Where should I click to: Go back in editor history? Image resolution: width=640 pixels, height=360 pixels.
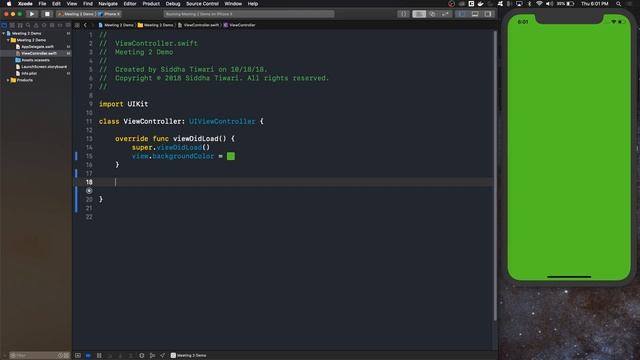pos(85,25)
